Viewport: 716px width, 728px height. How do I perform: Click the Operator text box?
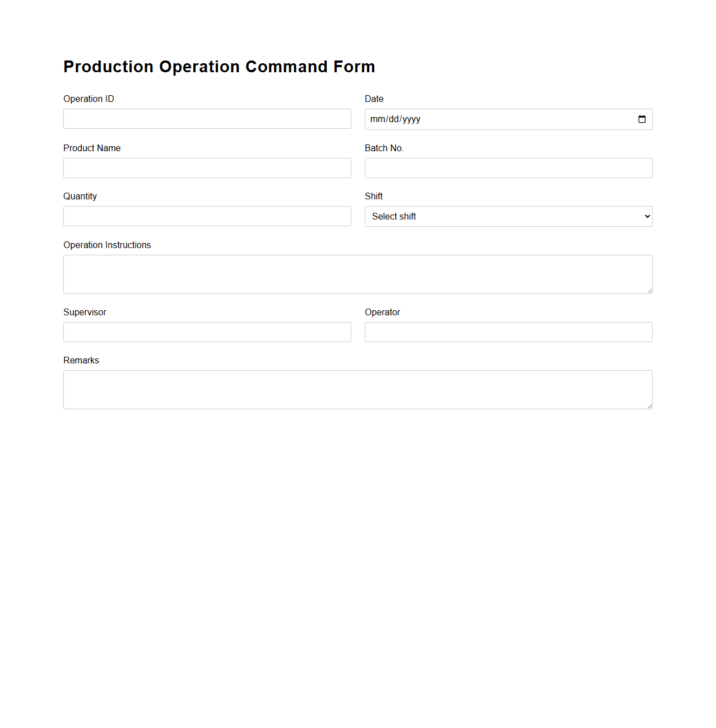coord(508,332)
